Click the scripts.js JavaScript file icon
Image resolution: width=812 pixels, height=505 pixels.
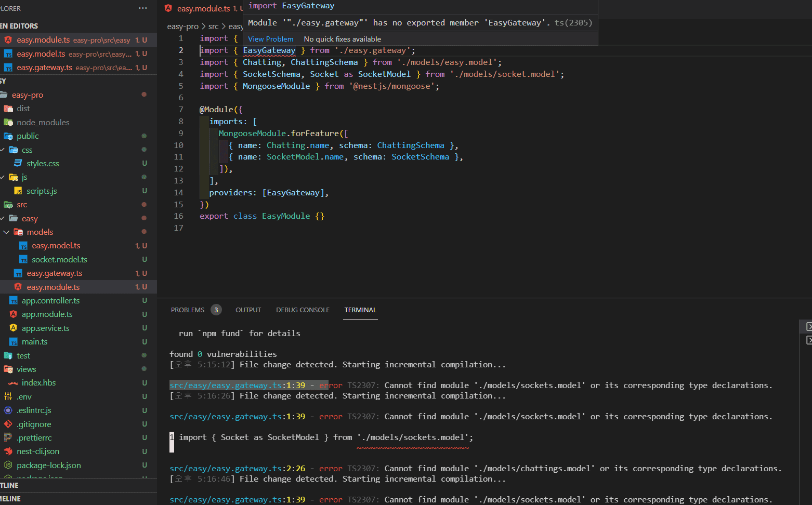click(18, 191)
